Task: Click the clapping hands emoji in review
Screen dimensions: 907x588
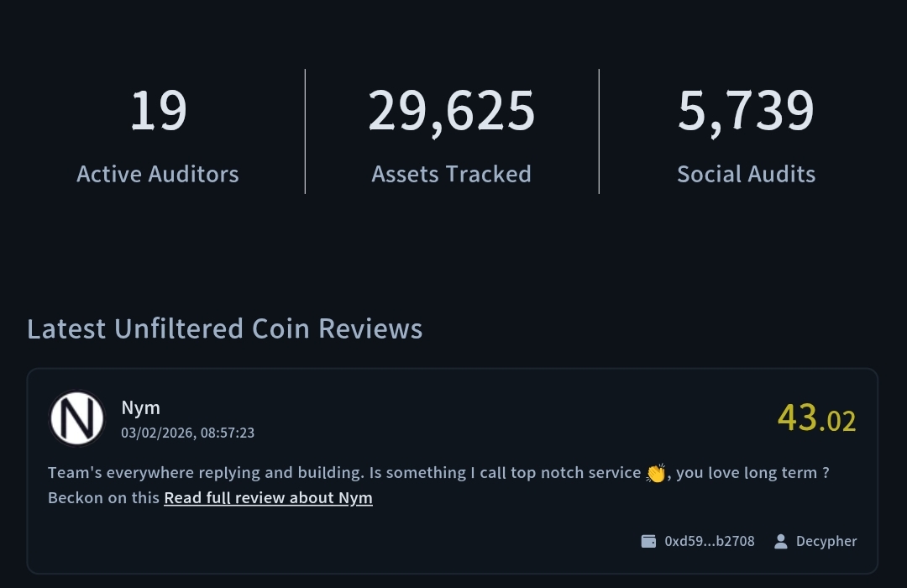Action: pos(656,474)
